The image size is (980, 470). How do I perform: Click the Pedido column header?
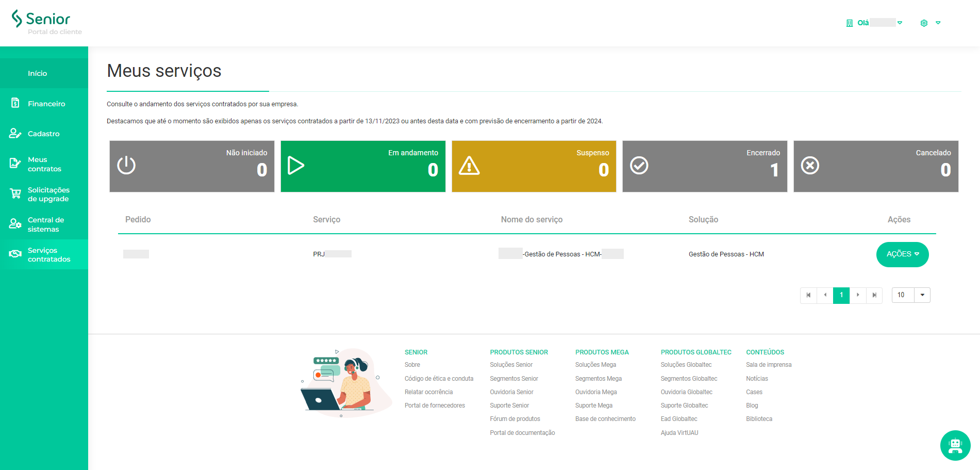pyautogui.click(x=138, y=220)
